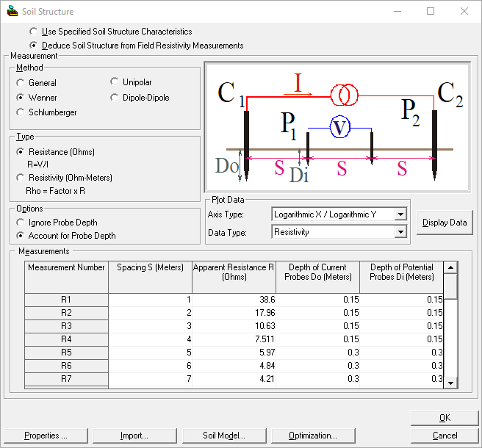Choose the Unipolar method option

[x=115, y=82]
